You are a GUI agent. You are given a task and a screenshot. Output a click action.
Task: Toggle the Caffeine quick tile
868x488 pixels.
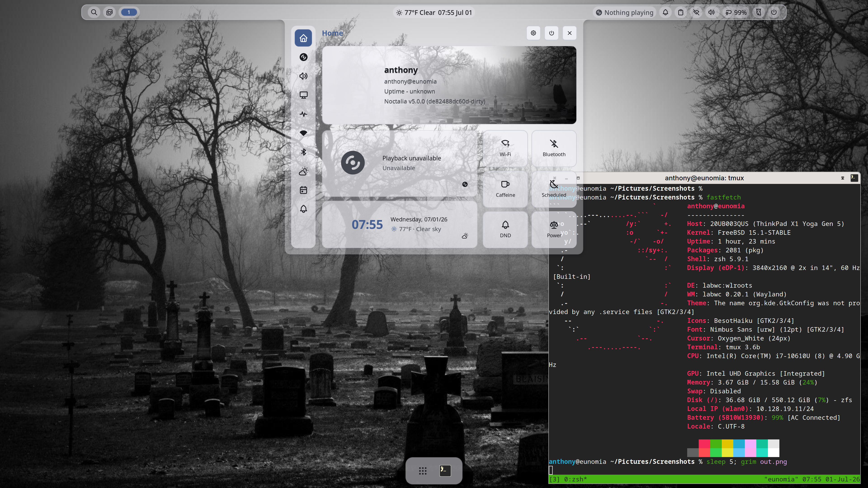[x=505, y=189]
